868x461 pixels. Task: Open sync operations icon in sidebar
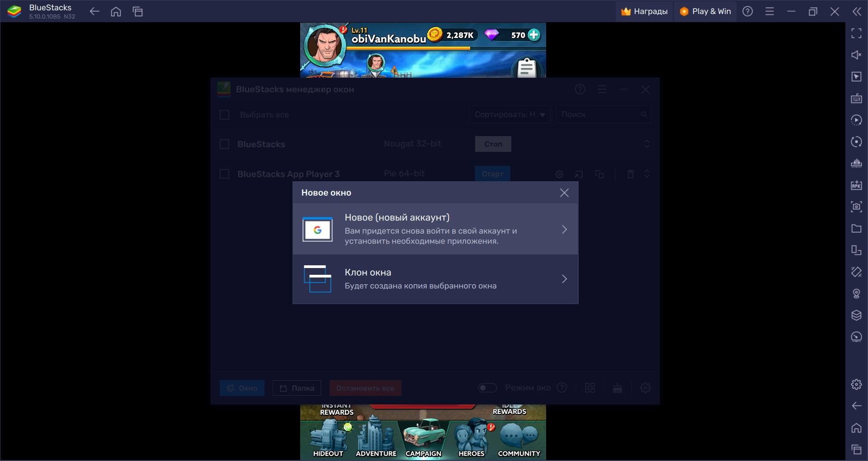856,141
